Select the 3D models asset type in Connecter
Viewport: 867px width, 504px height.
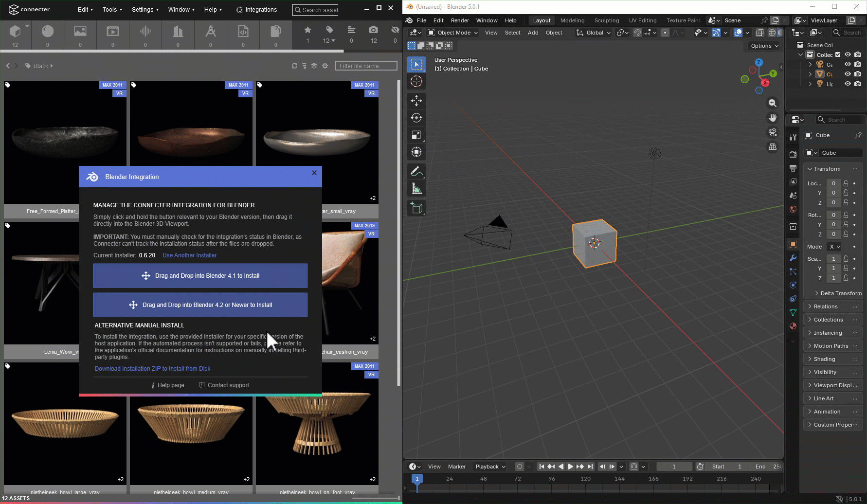[x=15, y=32]
